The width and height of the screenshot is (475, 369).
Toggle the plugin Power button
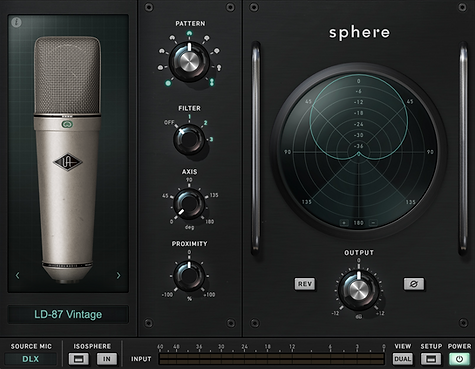(x=459, y=359)
